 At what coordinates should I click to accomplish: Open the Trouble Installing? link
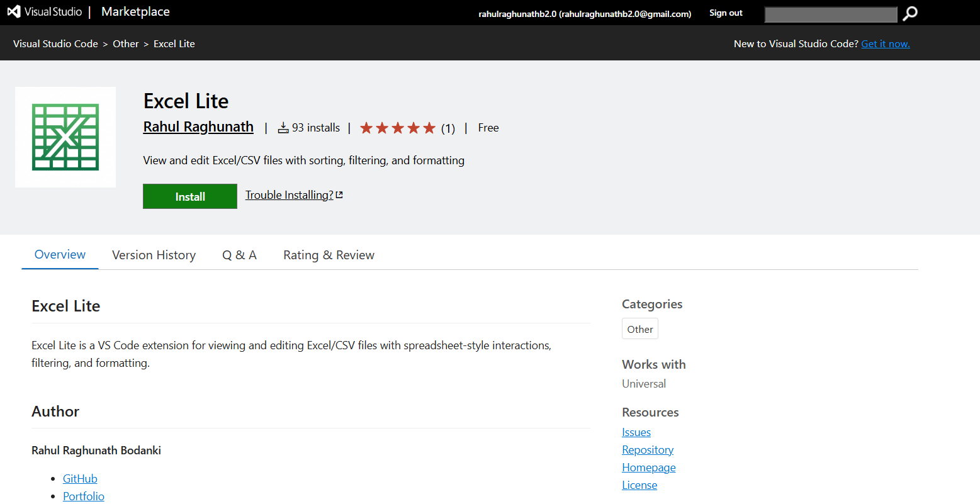click(x=289, y=195)
